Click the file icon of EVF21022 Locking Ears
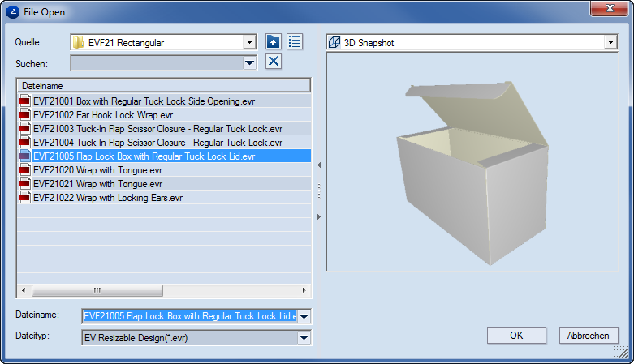Viewport: 634px width, 364px height. point(24,197)
